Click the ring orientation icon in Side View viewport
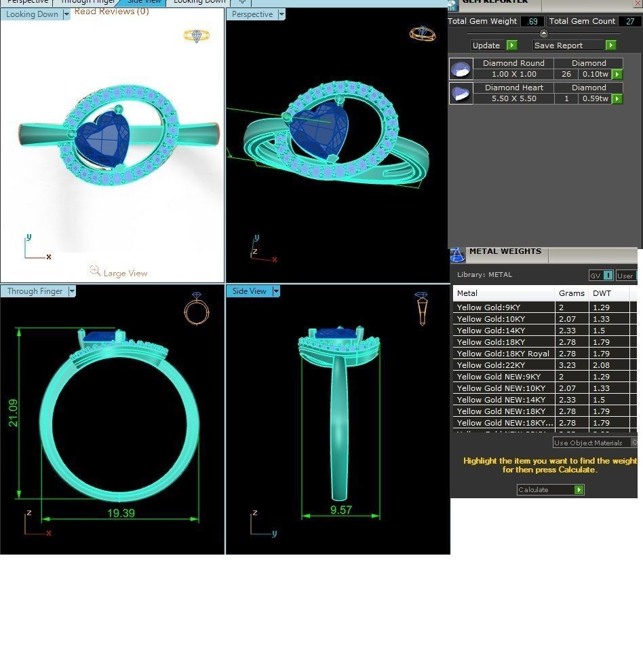Viewport: 643px width, 672px height. [x=421, y=309]
